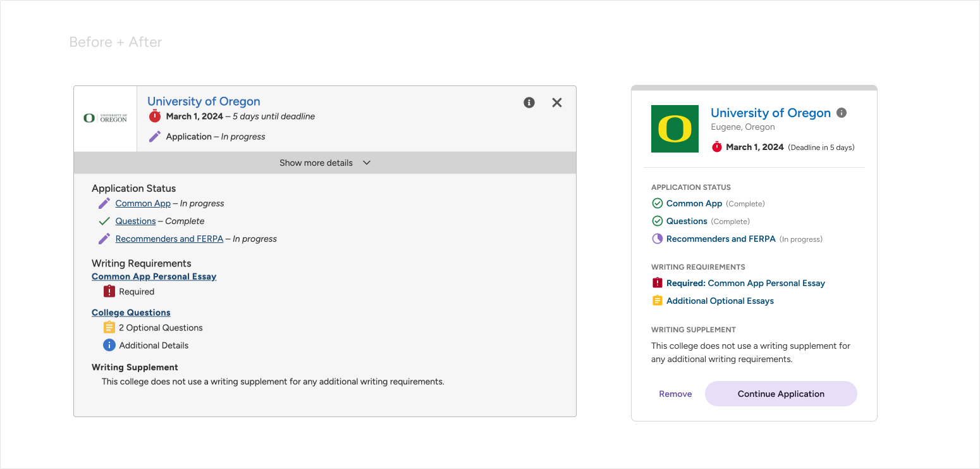Click 'WRITING REQUIREMENTS' heading in white card
980x469 pixels.
(x=698, y=267)
